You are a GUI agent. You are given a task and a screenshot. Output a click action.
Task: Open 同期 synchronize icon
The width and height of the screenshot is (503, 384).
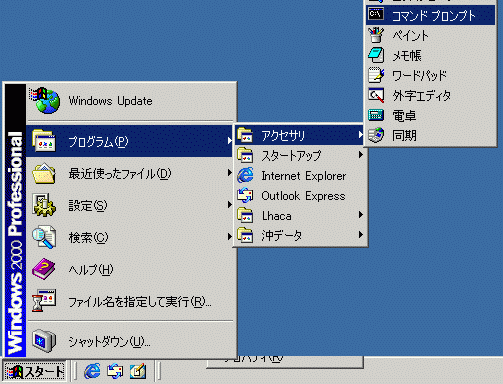(x=376, y=135)
